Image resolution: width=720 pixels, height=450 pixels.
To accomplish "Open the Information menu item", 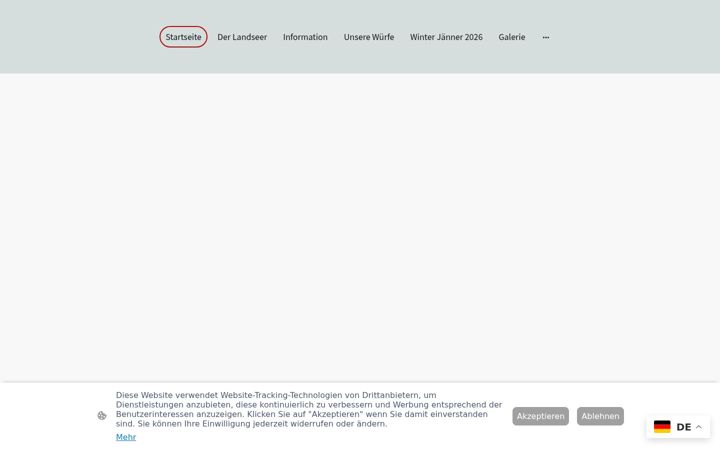I will pos(305,37).
